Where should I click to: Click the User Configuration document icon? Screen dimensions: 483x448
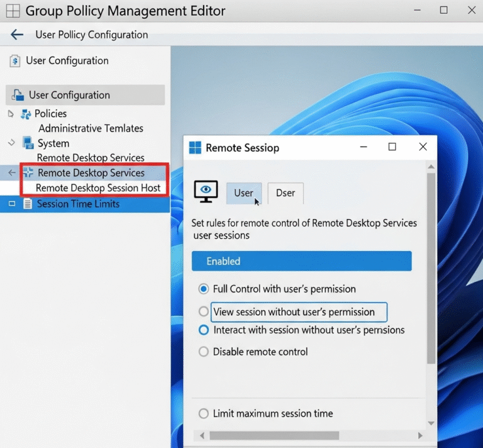pyautogui.click(x=14, y=61)
